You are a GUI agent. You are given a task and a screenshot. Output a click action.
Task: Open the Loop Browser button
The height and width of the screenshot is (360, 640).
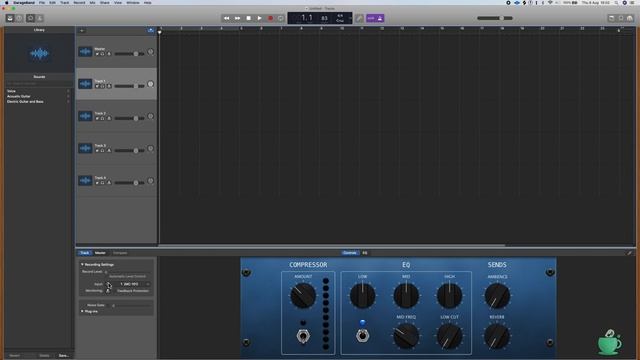coord(621,18)
